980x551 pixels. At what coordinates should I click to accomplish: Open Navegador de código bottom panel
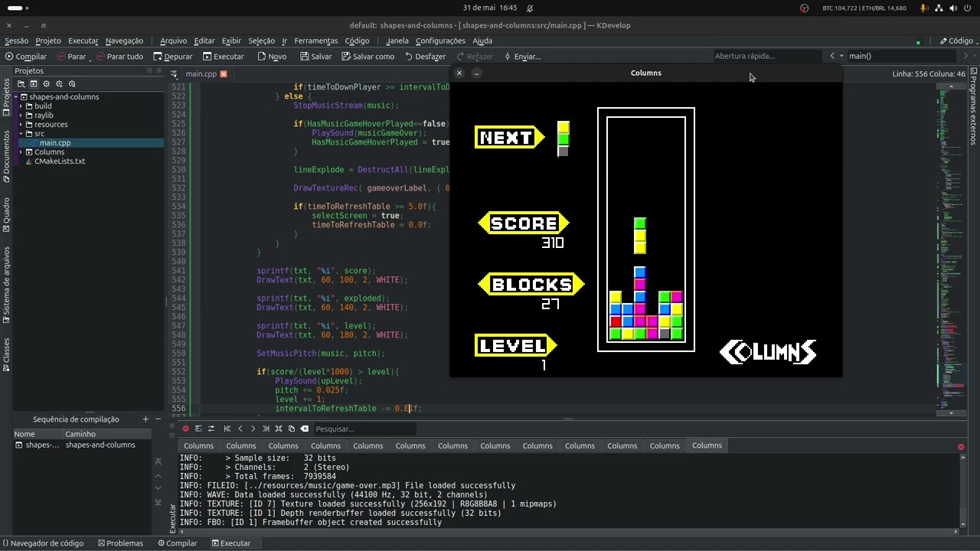42,543
